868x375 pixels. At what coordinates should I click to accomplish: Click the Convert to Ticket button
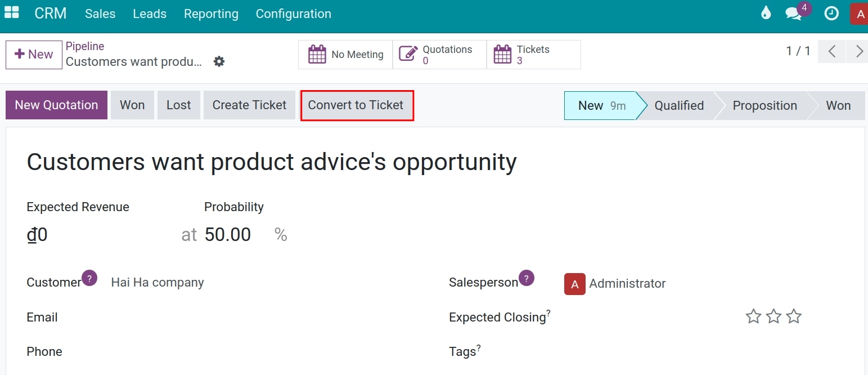pos(356,105)
